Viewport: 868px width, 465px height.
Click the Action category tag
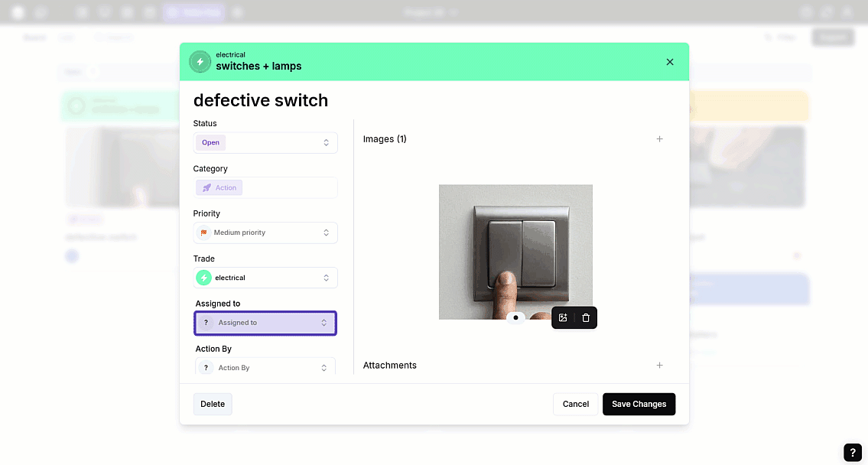click(219, 187)
